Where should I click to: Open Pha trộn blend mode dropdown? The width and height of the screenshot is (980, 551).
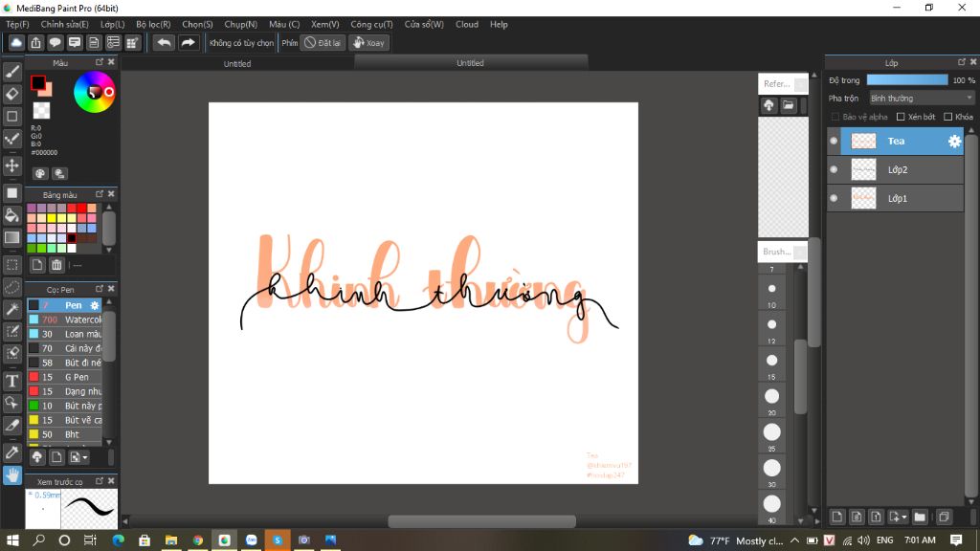coord(922,99)
